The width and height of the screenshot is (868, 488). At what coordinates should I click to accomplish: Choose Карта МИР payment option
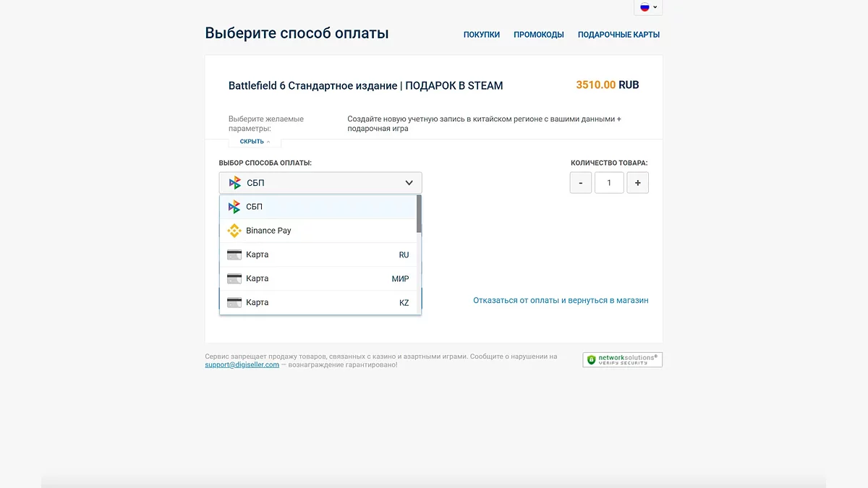point(318,278)
